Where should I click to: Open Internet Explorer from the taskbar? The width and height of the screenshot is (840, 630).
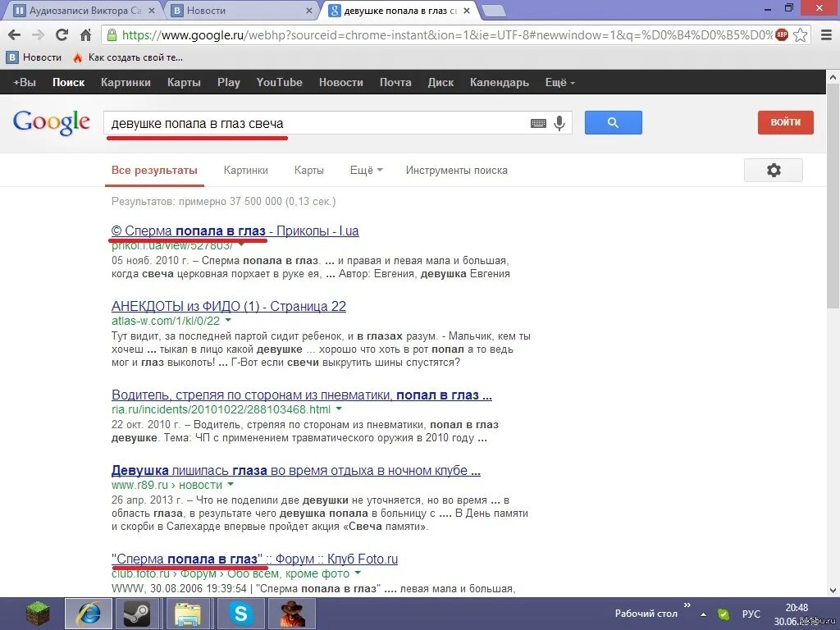click(x=89, y=614)
